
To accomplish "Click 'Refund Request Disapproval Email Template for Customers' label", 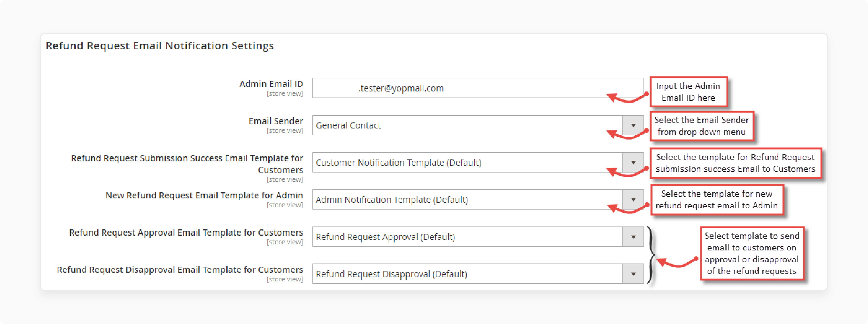I will click(180, 270).
